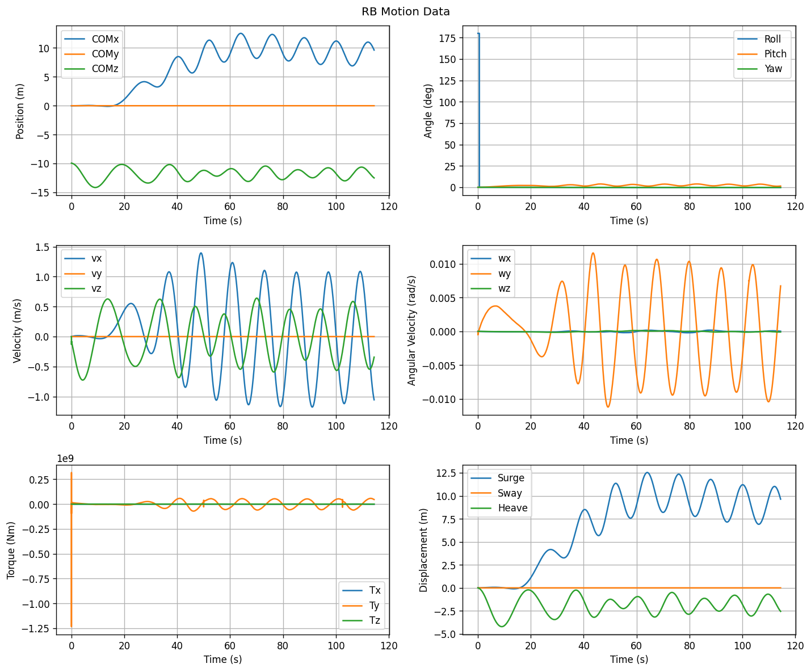This screenshot has width=811, height=672.
Task: Select the Surge legend label
Action: point(511,478)
